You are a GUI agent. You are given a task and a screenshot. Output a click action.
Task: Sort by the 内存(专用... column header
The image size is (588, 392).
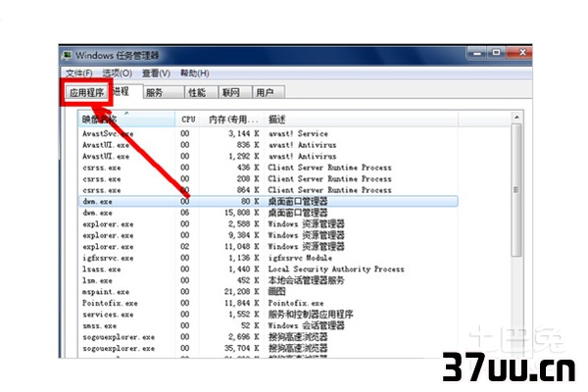click(x=233, y=120)
